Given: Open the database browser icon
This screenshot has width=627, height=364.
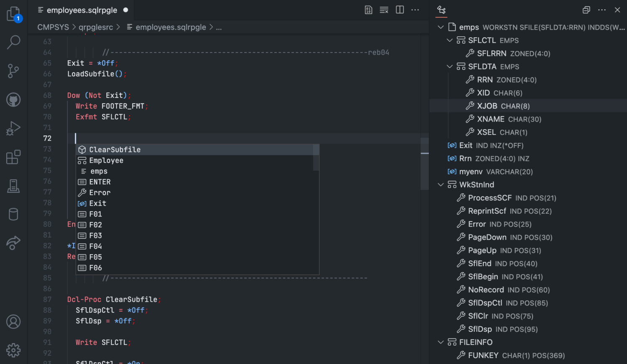Looking at the screenshot, I should (x=13, y=214).
